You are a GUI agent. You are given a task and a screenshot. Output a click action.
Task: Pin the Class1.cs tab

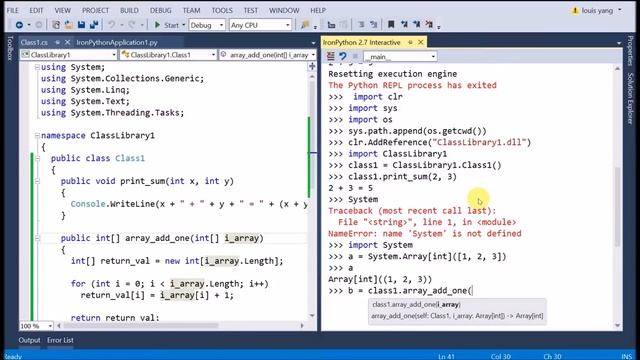coord(58,42)
